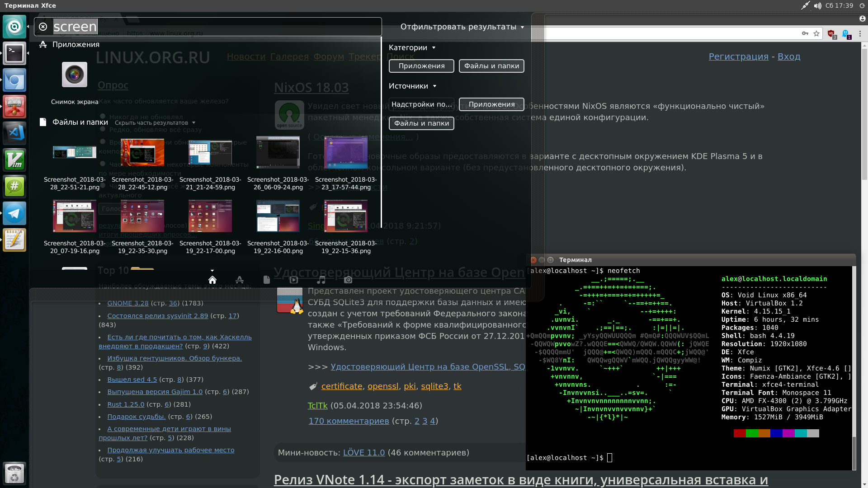Clear the Dash search field
Viewport: 868px width, 488px height.
coord(43,27)
